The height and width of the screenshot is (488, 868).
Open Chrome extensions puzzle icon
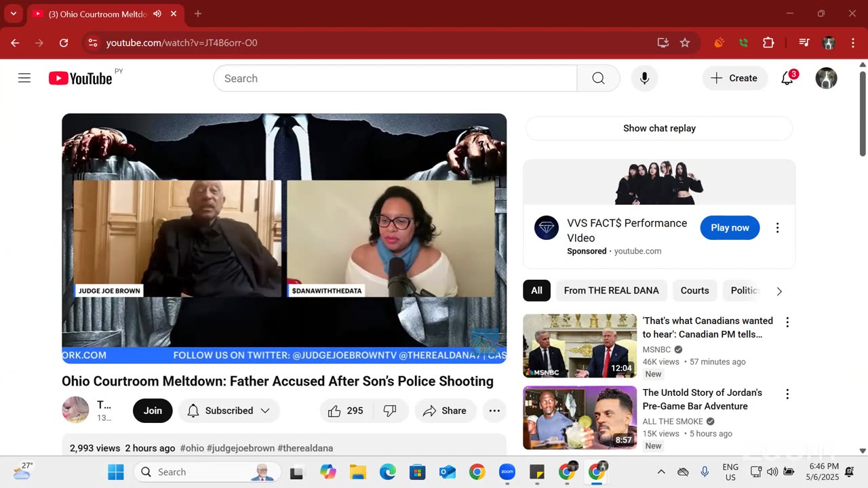point(768,43)
